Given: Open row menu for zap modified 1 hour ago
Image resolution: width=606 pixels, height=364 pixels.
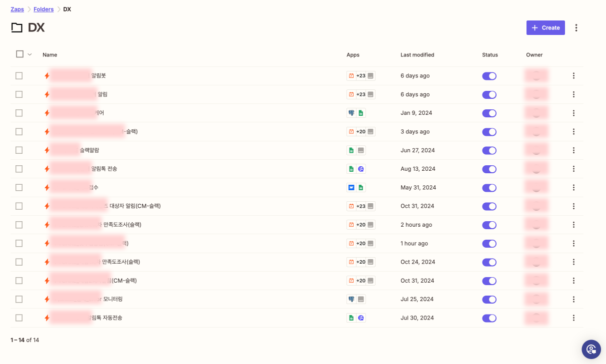Looking at the screenshot, I should click(x=573, y=244).
